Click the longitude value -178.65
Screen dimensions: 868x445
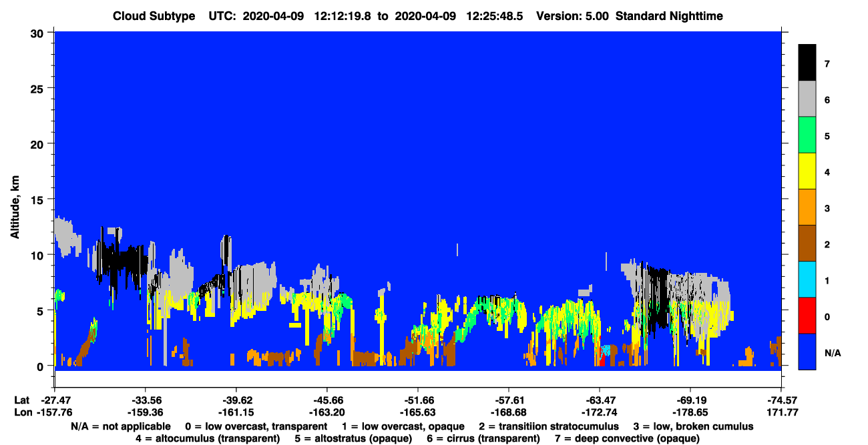coord(690,412)
